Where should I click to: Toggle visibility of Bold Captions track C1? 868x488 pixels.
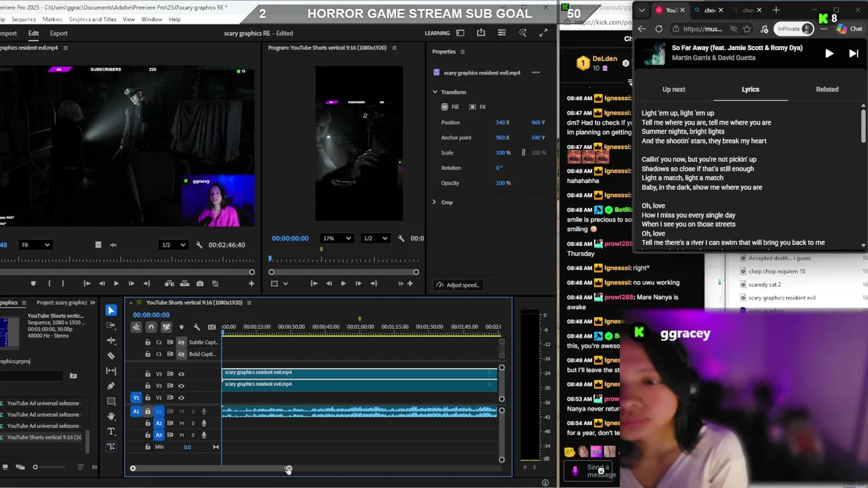coord(181,354)
